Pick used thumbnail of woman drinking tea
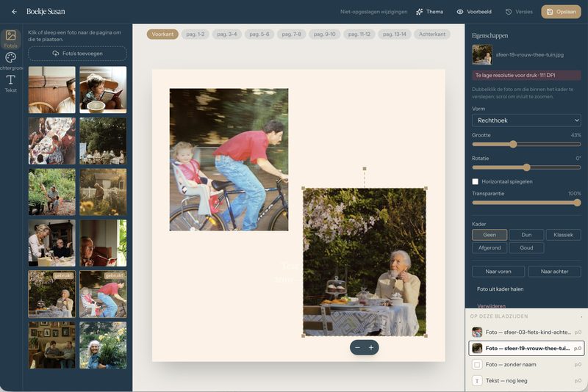This screenshot has height=392, width=588. click(51, 294)
